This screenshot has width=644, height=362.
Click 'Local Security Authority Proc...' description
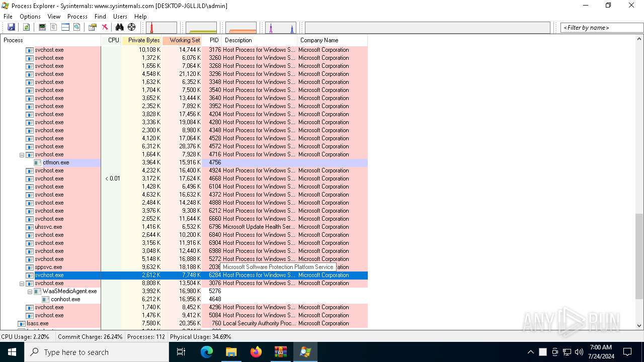point(259,324)
